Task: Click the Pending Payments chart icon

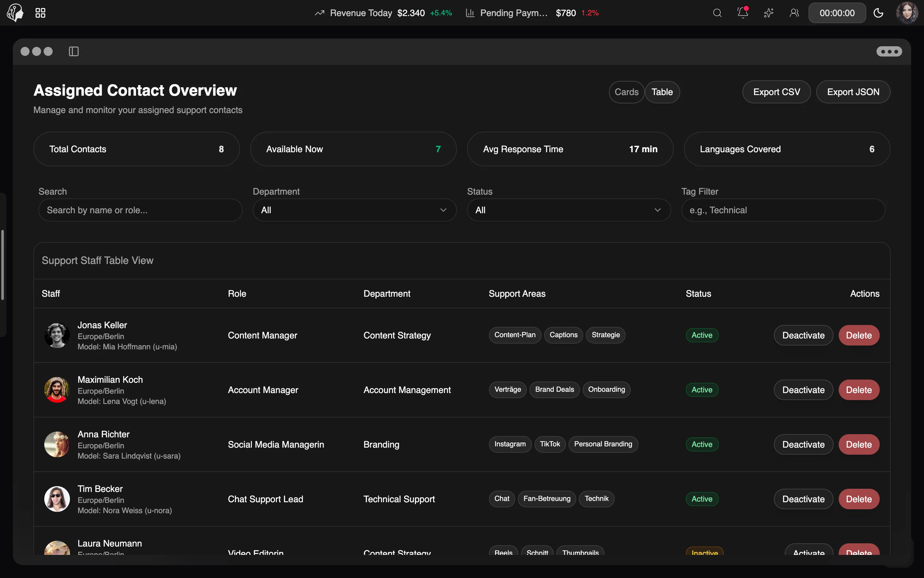Action: pyautogui.click(x=470, y=13)
